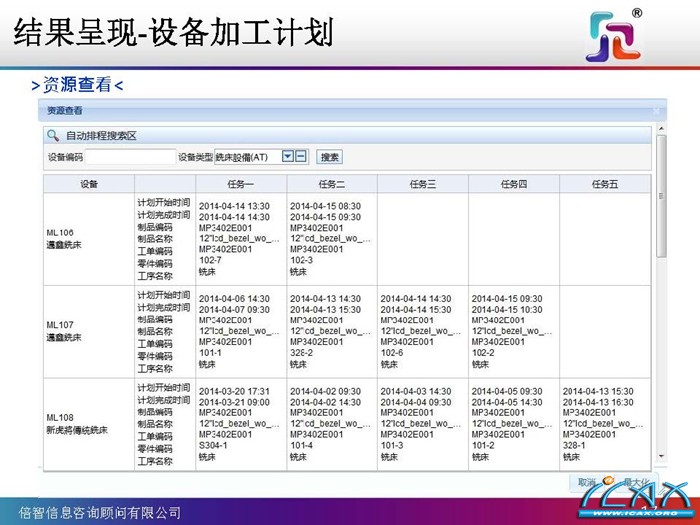
Task: Select the ML106 device cell
Action: click(x=89, y=239)
